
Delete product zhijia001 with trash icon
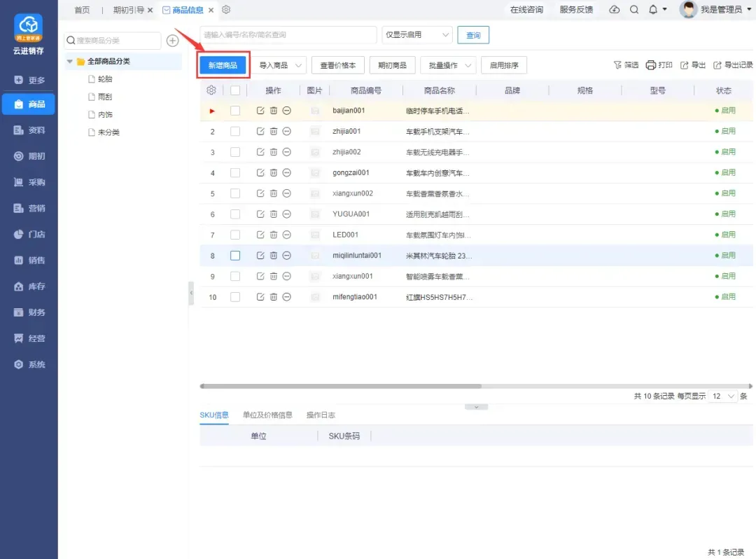point(274,131)
